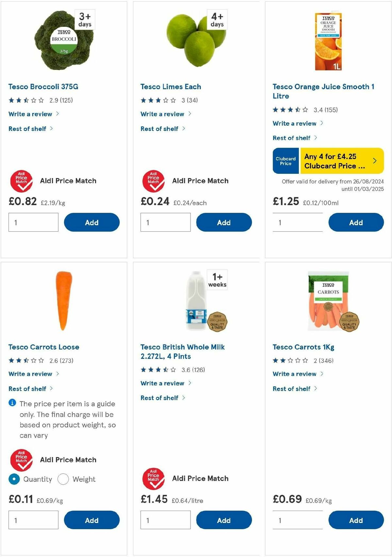Click the blue info icon about price per item
The width and height of the screenshot is (392, 557).
point(12,402)
